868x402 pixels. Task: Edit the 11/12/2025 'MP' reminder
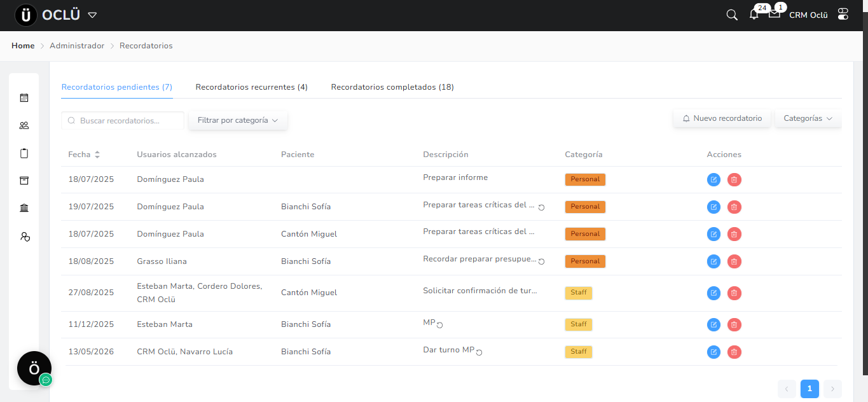(714, 325)
